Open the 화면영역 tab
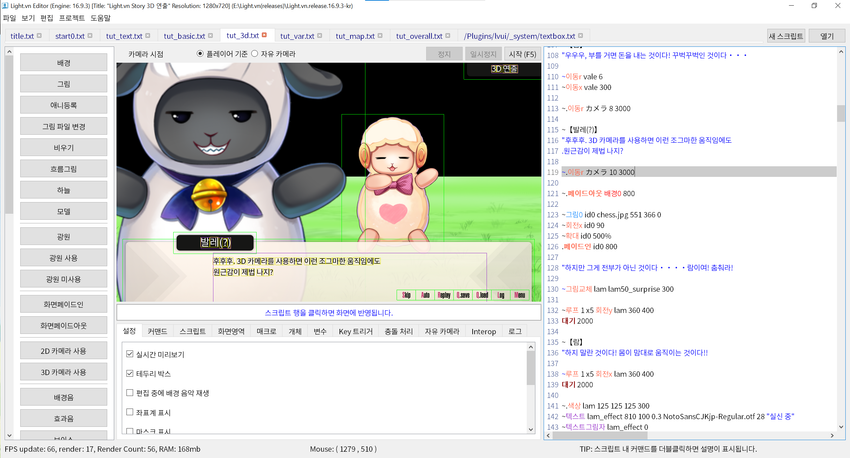The width and height of the screenshot is (850, 458). pyautogui.click(x=231, y=331)
